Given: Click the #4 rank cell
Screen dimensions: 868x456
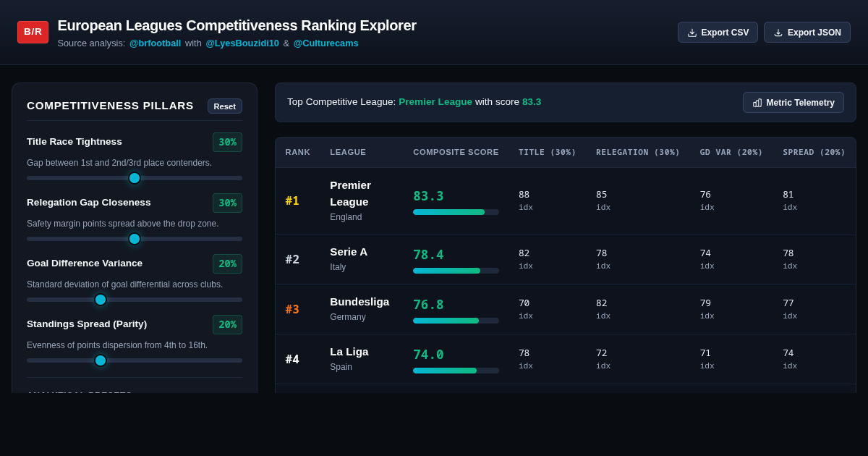Looking at the screenshot, I should pos(292,359).
